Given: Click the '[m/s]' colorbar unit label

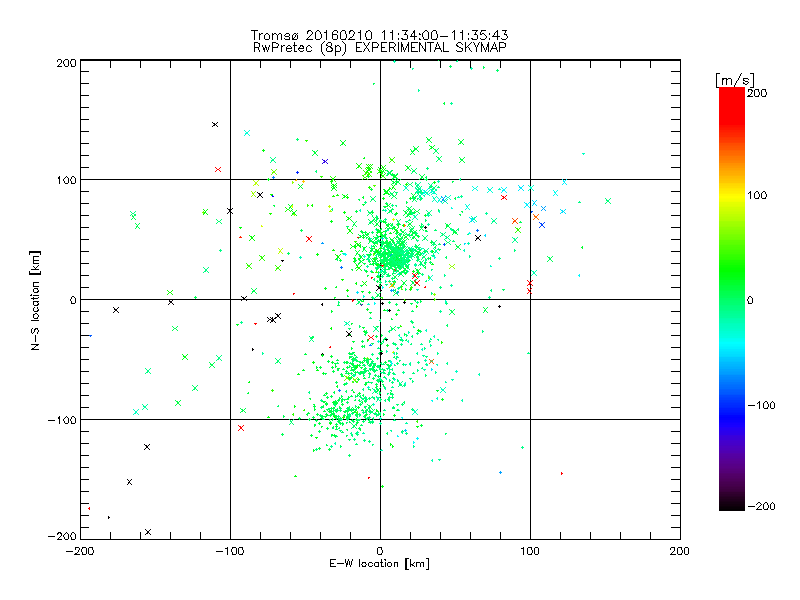Looking at the screenshot, I should pyautogui.click(x=735, y=80).
